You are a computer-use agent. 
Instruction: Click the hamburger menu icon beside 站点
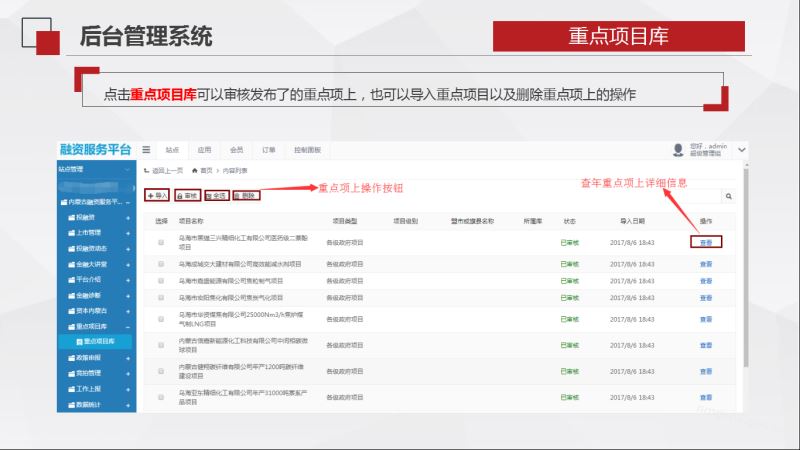146,149
